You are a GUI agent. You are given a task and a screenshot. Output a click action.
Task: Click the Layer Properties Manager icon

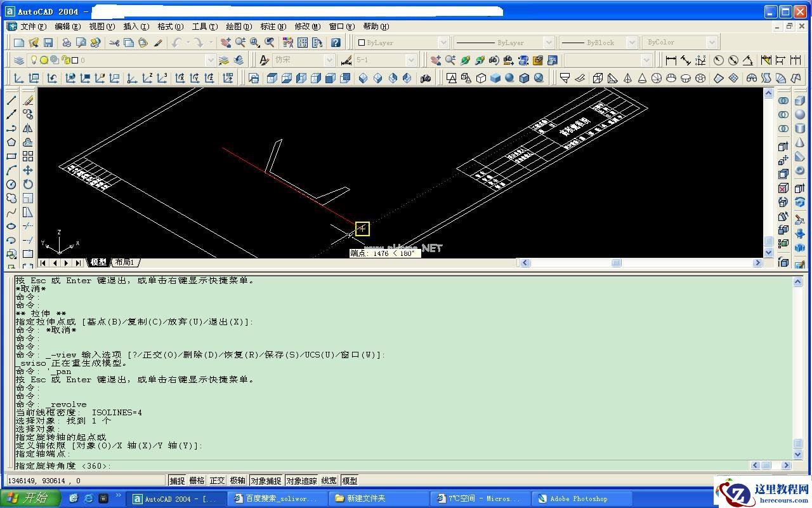tap(19, 60)
